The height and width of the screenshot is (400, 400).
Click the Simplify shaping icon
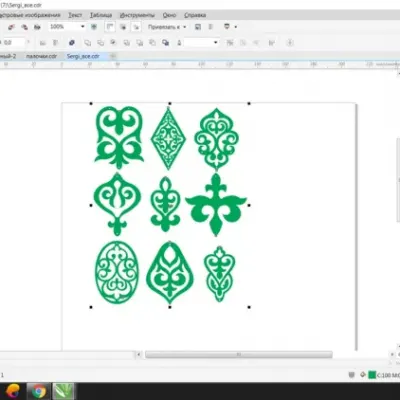click(x=127, y=43)
